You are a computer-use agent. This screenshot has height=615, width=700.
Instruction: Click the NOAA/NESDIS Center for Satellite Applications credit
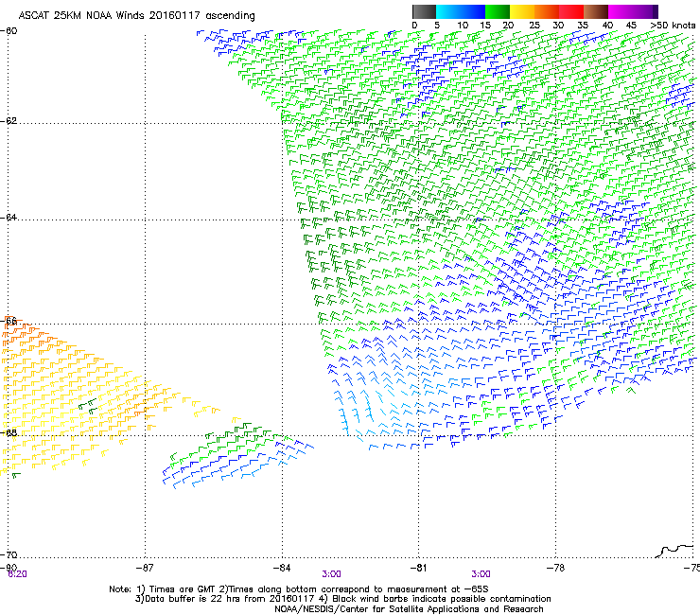click(x=409, y=609)
